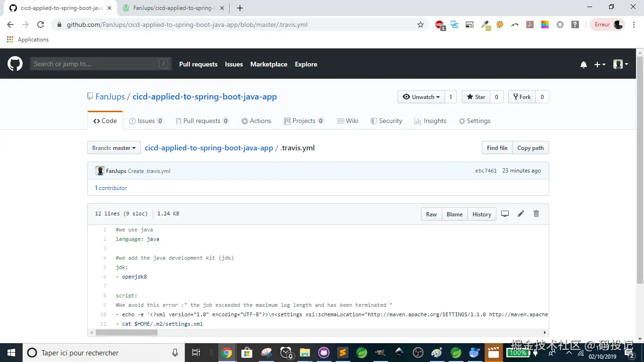This screenshot has height=362, width=644.
Task: Click Pull requests in top navigation
Action: tap(198, 64)
